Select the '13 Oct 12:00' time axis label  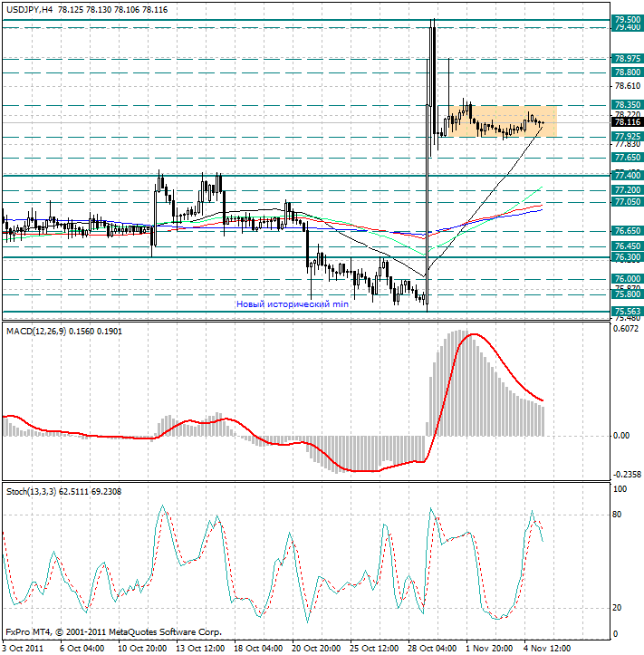(201, 648)
